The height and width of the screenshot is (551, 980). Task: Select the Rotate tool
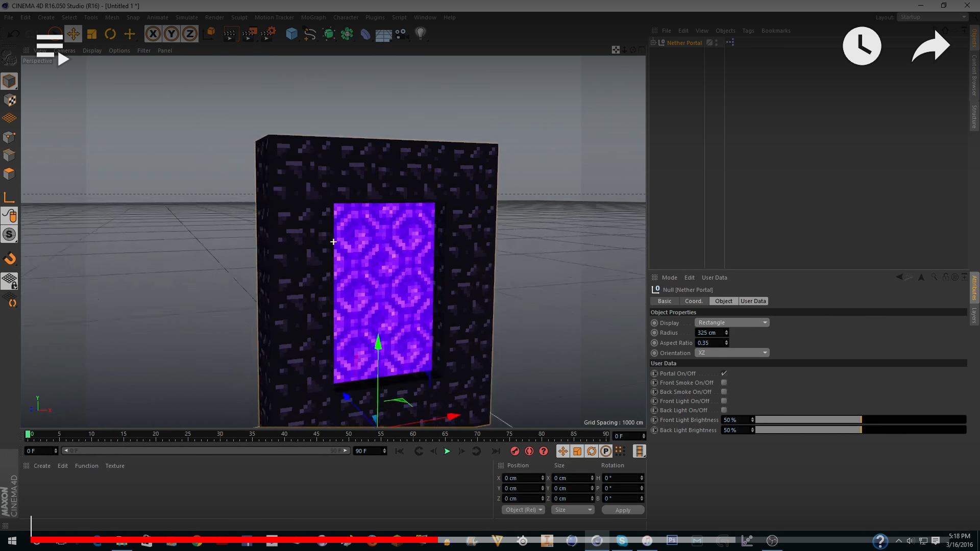point(110,34)
